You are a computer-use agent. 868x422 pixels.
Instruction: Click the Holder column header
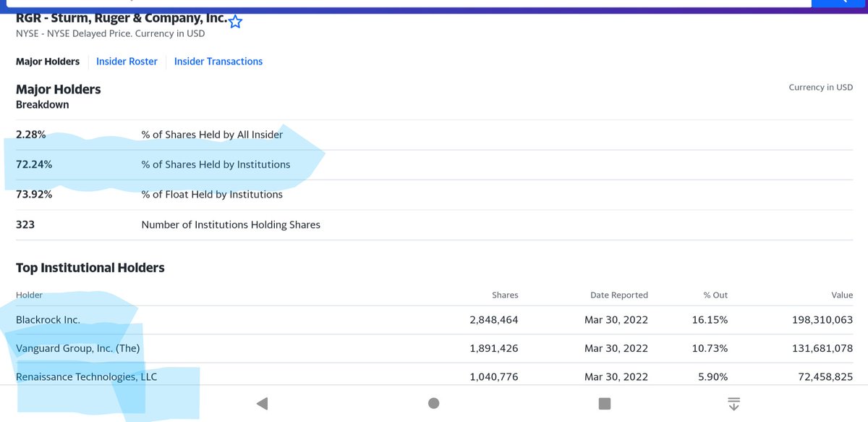coord(30,295)
